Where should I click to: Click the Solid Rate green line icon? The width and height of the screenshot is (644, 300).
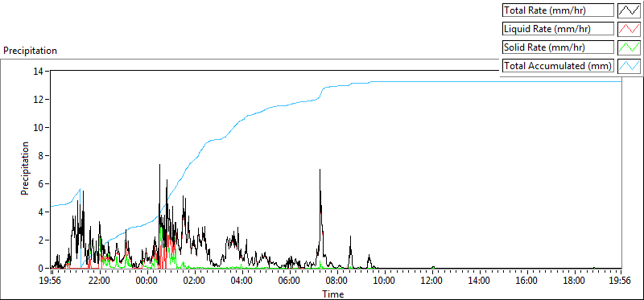coord(629,47)
